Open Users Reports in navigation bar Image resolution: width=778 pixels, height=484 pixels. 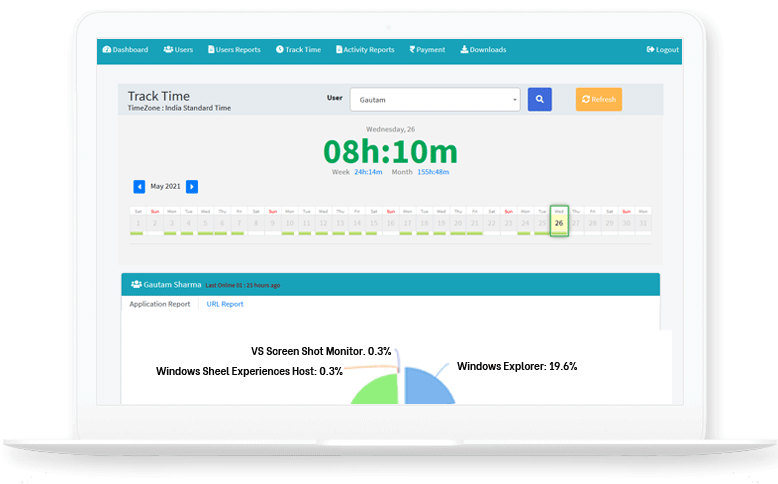(234, 50)
